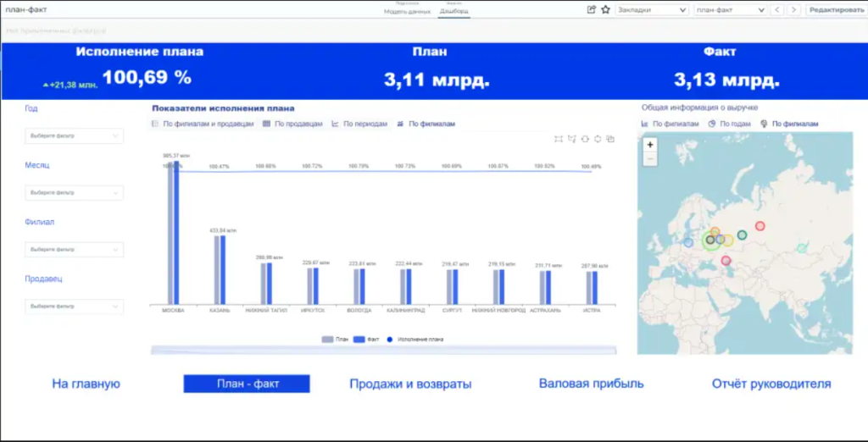Toggle the Факт series in chart legend
Image resolution: width=868 pixels, height=442 pixels.
pos(366,339)
